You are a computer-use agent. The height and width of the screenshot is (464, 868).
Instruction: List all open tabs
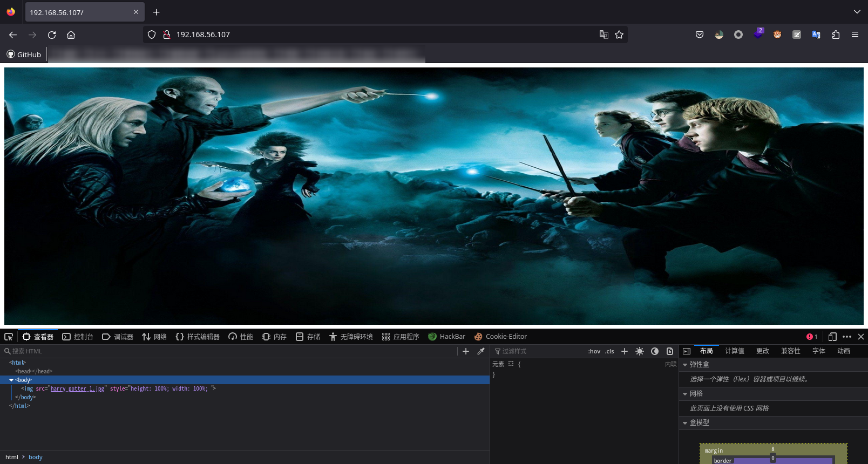(857, 12)
